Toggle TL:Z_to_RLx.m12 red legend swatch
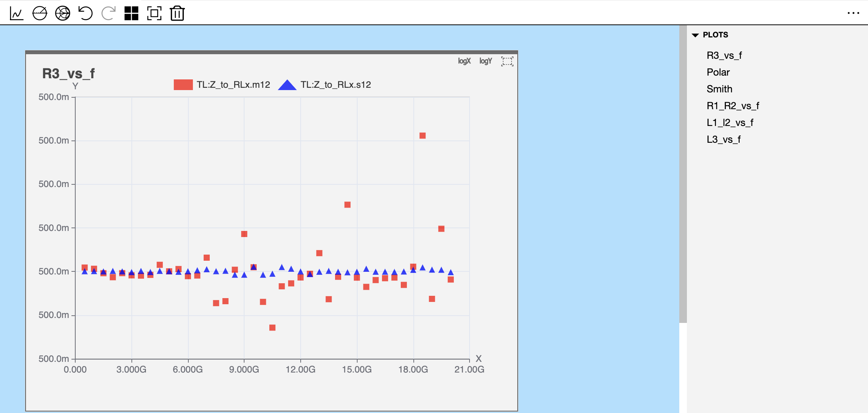The width and height of the screenshot is (868, 413). tap(183, 85)
